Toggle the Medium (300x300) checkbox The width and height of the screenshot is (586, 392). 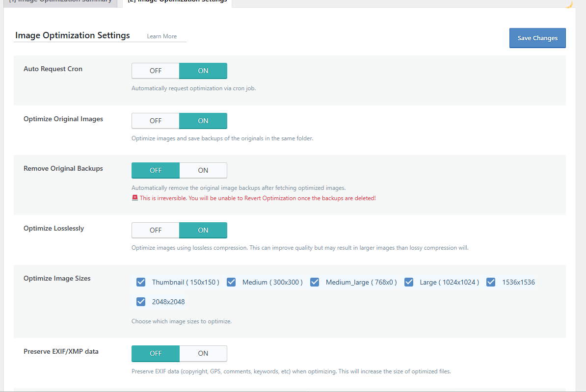point(231,282)
